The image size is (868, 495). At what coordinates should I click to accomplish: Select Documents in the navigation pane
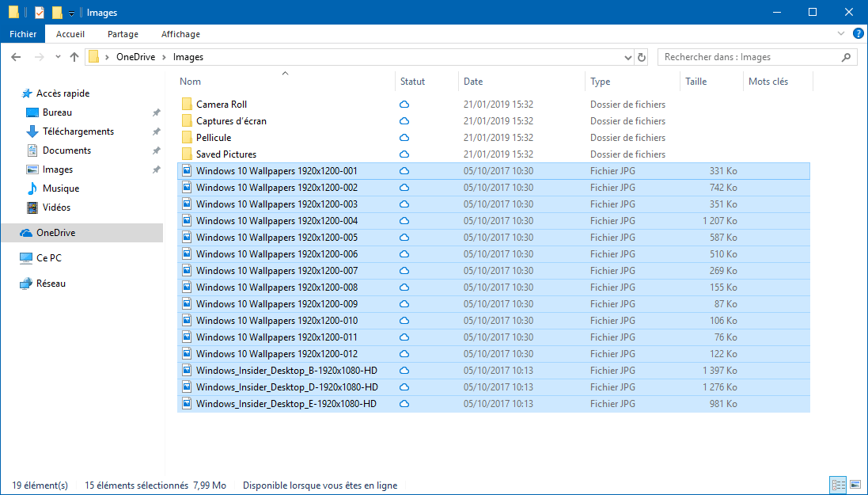66,150
